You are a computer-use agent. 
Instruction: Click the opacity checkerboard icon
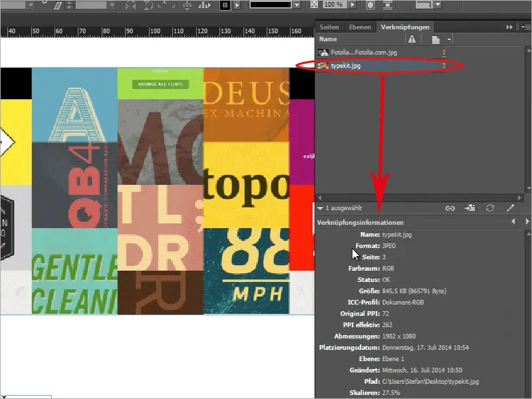click(315, 5)
